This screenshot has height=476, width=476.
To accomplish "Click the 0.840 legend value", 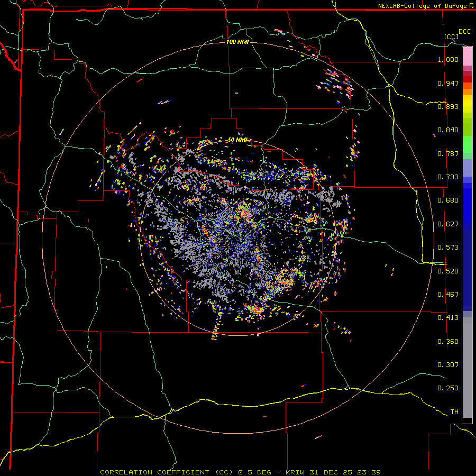I will click(448, 130).
